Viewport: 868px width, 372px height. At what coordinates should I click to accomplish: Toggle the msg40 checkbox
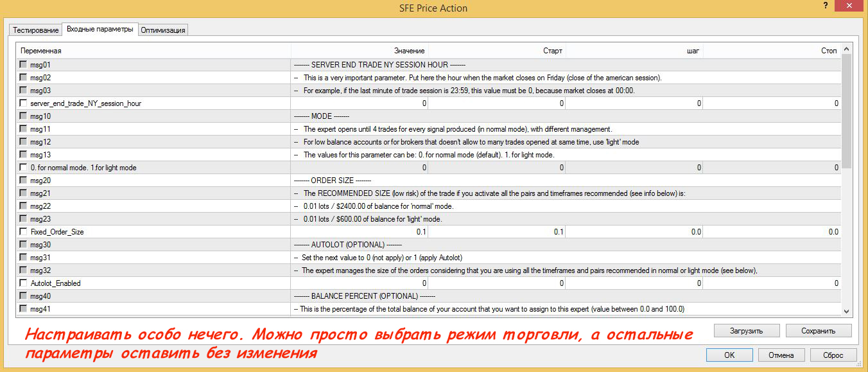(24, 296)
